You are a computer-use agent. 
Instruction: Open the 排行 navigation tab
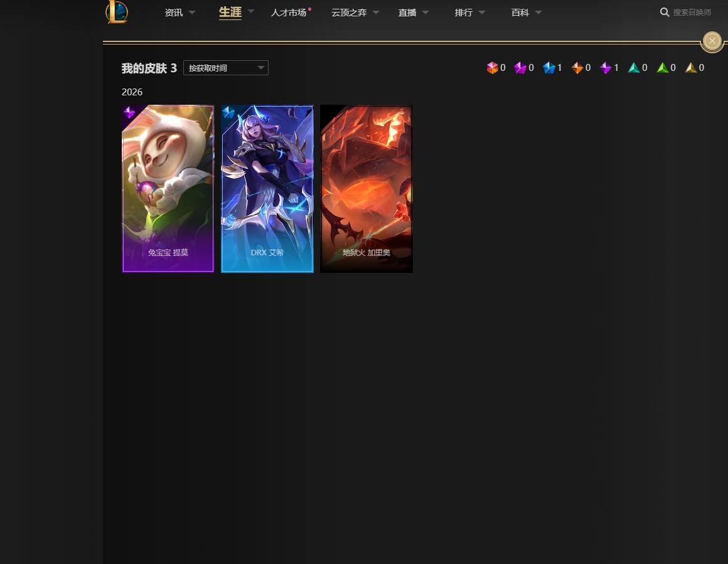click(x=463, y=13)
